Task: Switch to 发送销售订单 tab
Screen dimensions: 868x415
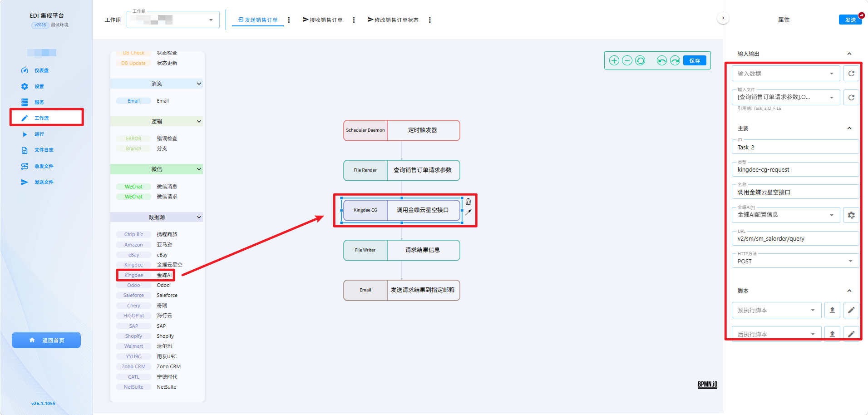Action: click(x=258, y=20)
